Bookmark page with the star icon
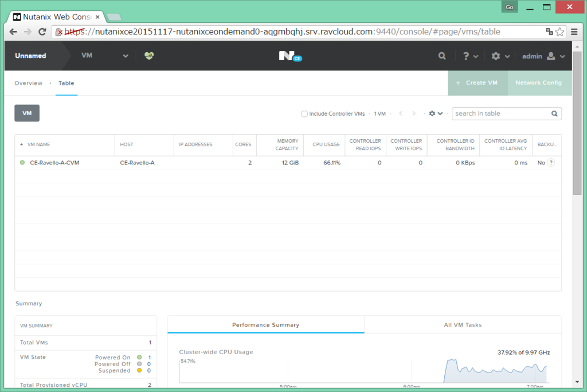The width and height of the screenshot is (587, 392). tap(559, 32)
